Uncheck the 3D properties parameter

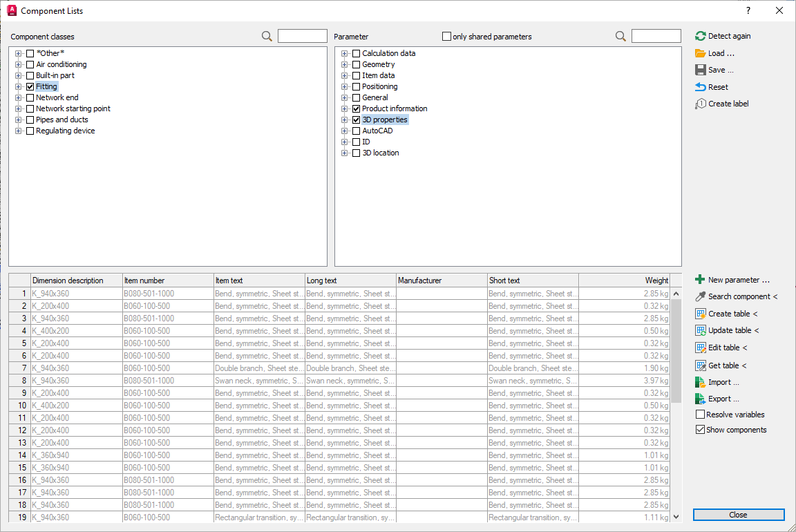(x=357, y=120)
